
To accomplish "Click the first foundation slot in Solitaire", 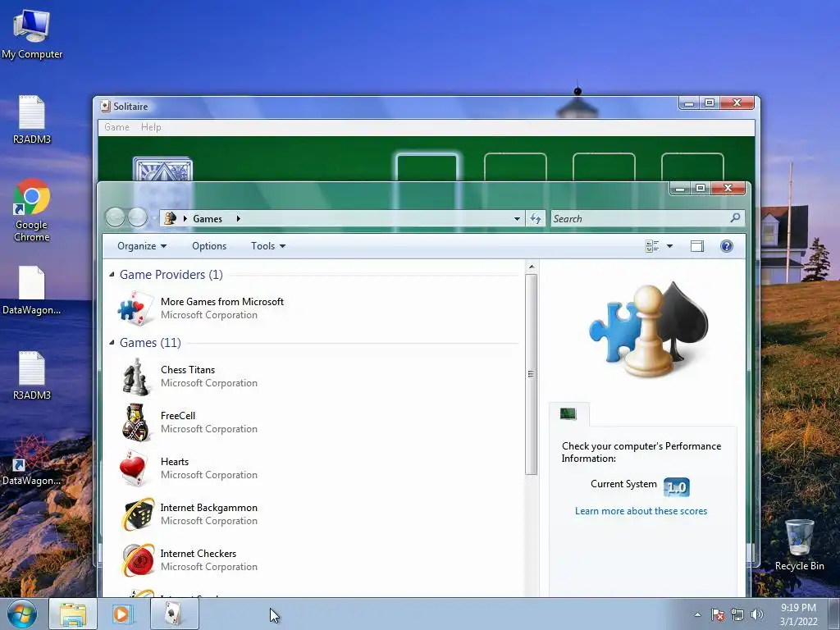I will click(x=427, y=167).
